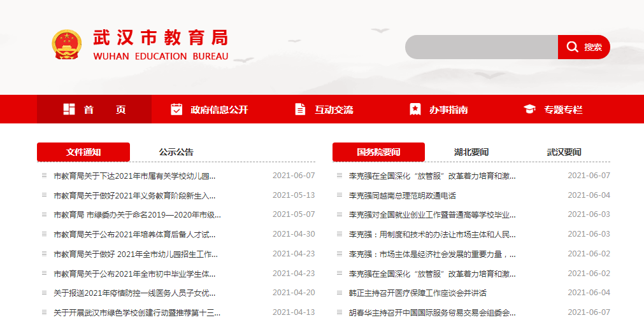This screenshot has height=327, width=644.
Task: Click inside the gray search input field
Action: (x=481, y=47)
